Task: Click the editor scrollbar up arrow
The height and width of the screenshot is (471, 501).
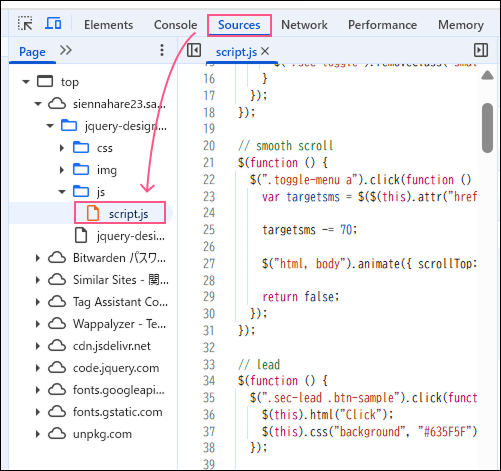Action: (x=487, y=75)
